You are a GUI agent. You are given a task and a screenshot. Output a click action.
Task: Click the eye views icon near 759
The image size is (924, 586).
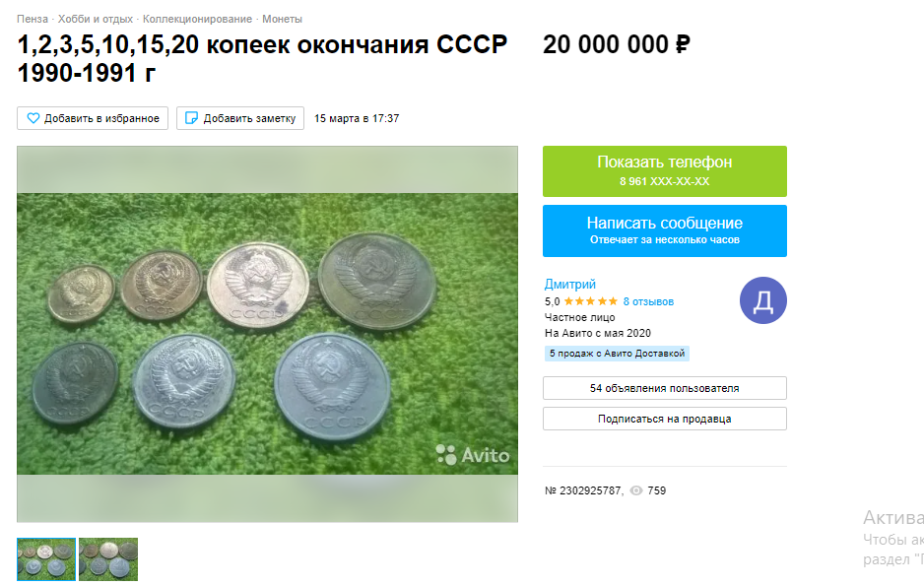tap(636, 490)
